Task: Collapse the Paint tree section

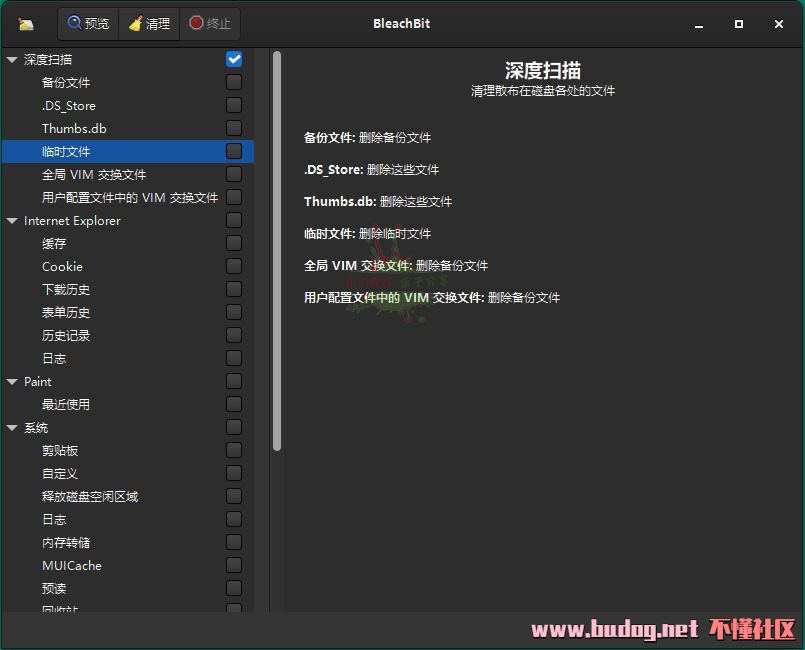Action: [12, 382]
